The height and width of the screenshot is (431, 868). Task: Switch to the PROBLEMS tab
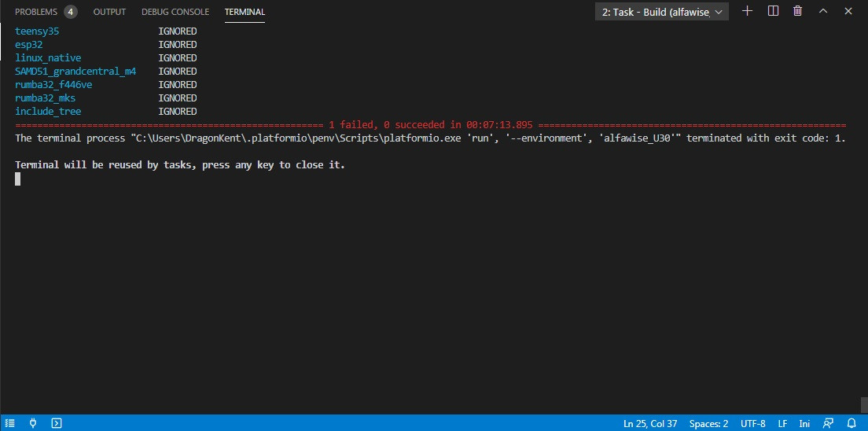click(x=46, y=12)
